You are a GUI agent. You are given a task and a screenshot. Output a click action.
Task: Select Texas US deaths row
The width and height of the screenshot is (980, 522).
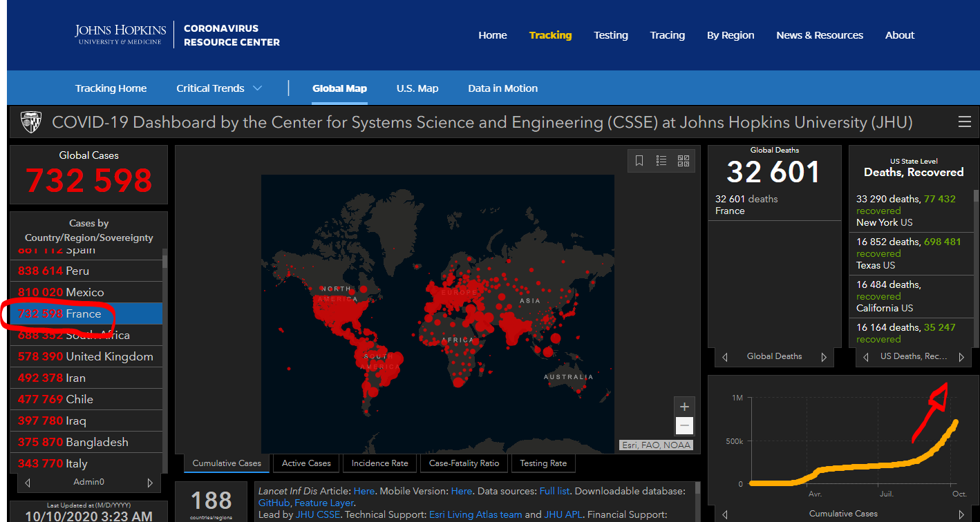pos(911,253)
